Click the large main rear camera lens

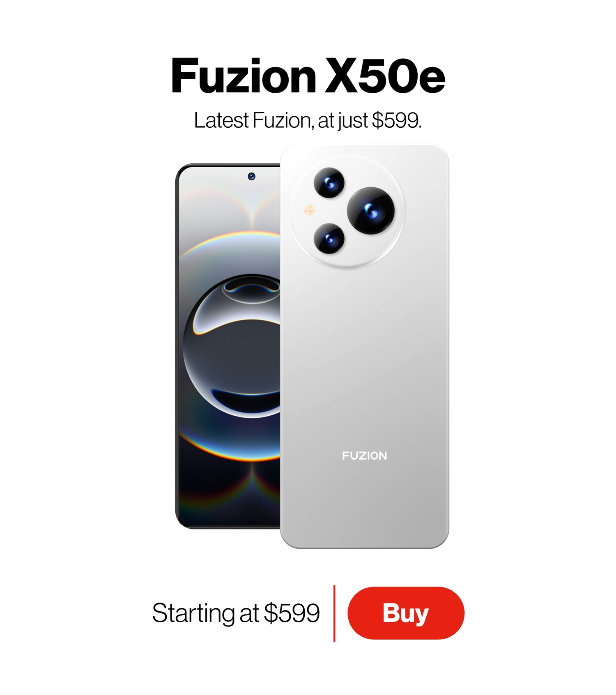point(371,211)
